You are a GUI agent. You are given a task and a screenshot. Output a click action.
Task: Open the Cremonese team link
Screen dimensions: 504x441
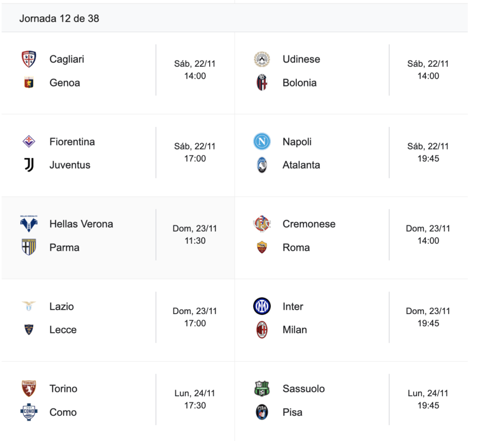(x=309, y=224)
